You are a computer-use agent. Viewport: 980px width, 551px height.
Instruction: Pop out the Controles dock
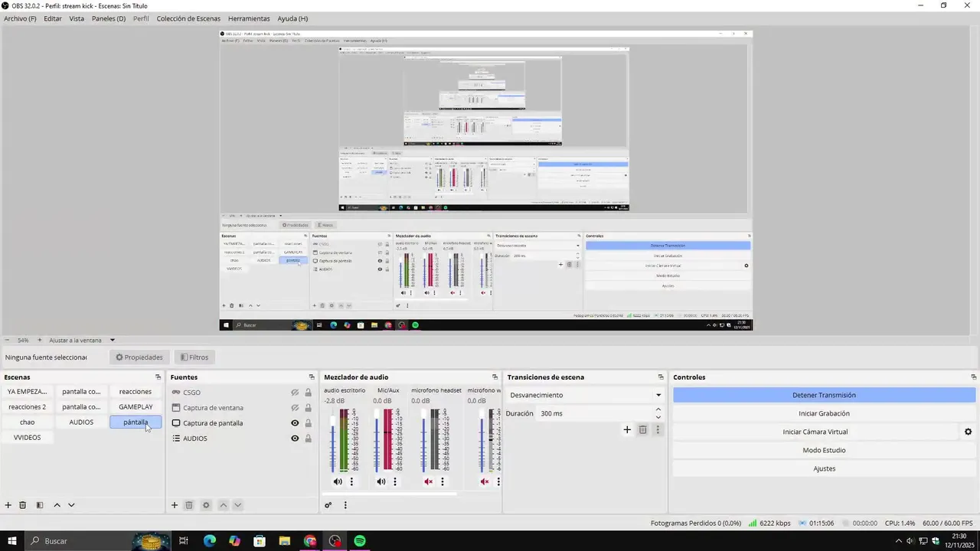(973, 377)
